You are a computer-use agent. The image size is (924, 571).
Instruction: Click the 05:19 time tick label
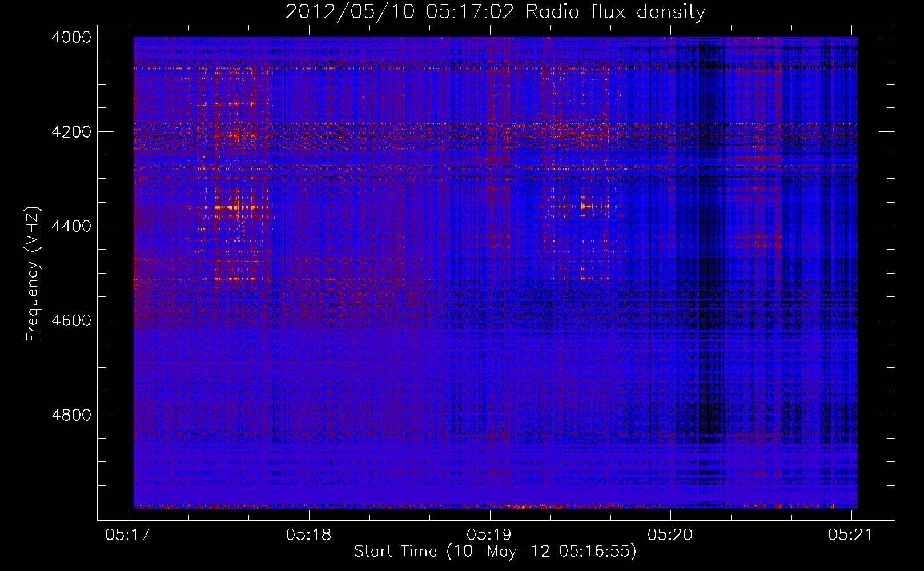(489, 535)
